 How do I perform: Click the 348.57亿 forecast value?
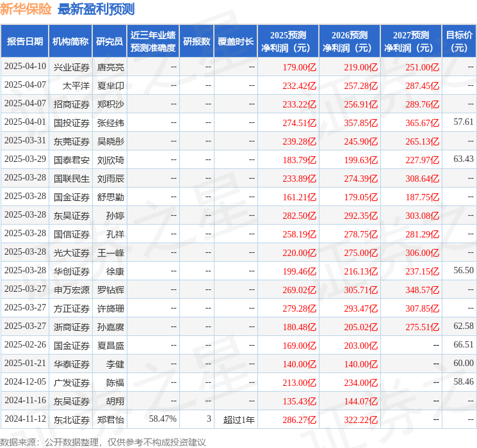click(x=423, y=290)
